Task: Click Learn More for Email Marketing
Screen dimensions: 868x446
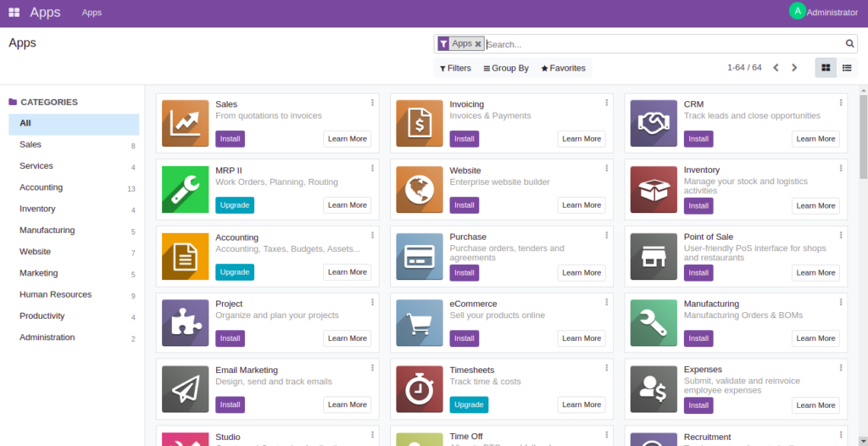Action: click(x=347, y=404)
